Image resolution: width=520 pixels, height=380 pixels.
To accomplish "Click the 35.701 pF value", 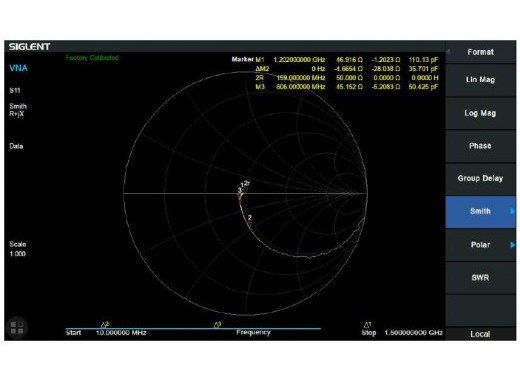I will [x=423, y=69].
